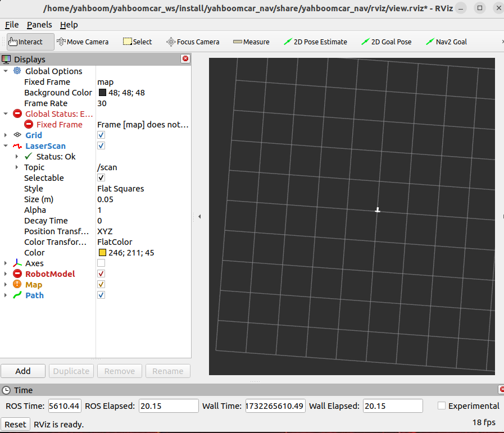
Task: Click the Reset button
Action: (x=15, y=425)
